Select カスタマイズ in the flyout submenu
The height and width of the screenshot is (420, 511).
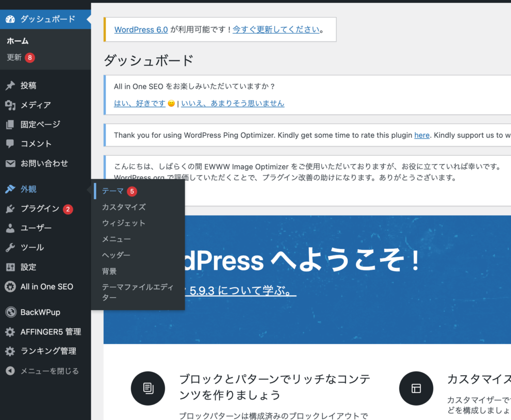coord(124,207)
